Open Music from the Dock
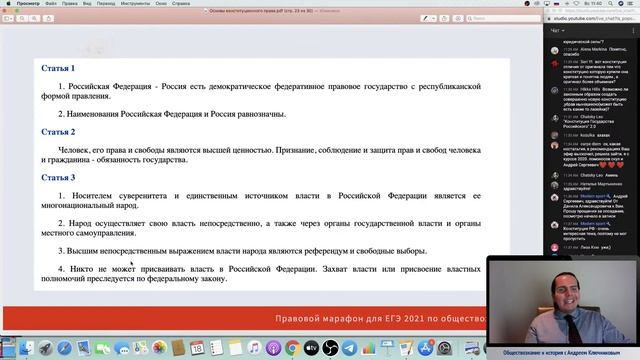Image resolution: width=640 pixels, height=360 pixels. click(254, 348)
